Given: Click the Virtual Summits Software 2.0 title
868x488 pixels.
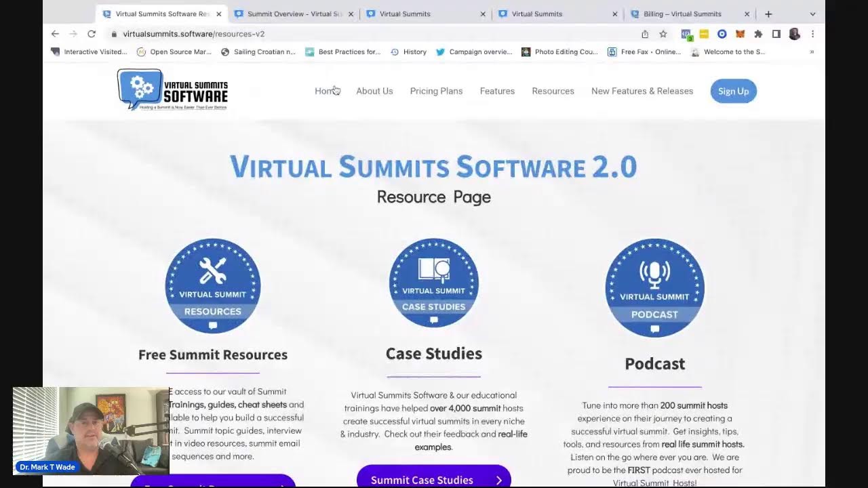Looking at the screenshot, I should coord(433,167).
